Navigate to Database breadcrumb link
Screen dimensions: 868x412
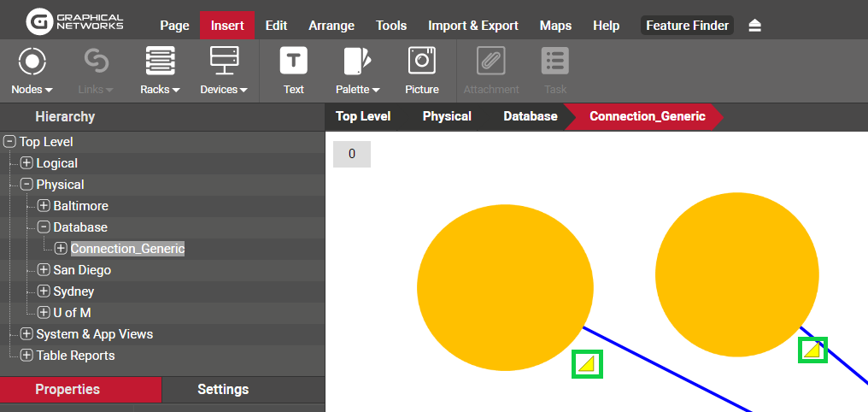[x=530, y=116]
